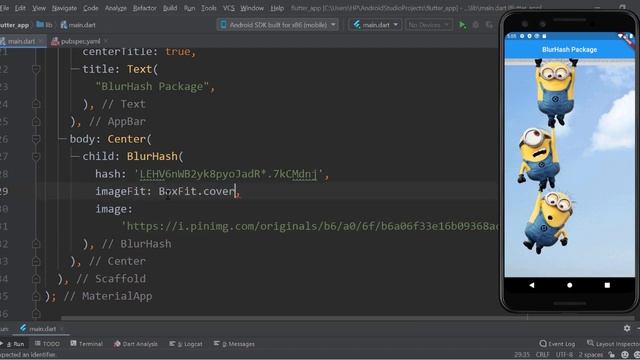Open the Logcat tool window
This screenshot has width=640, height=360.
coord(186,344)
